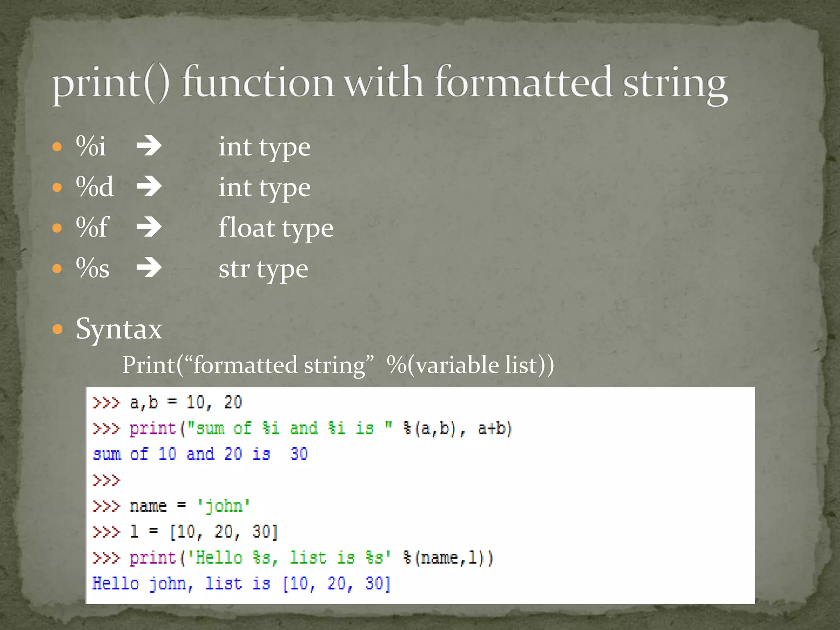
Task: Click the 'str type' text
Action: coord(263,270)
